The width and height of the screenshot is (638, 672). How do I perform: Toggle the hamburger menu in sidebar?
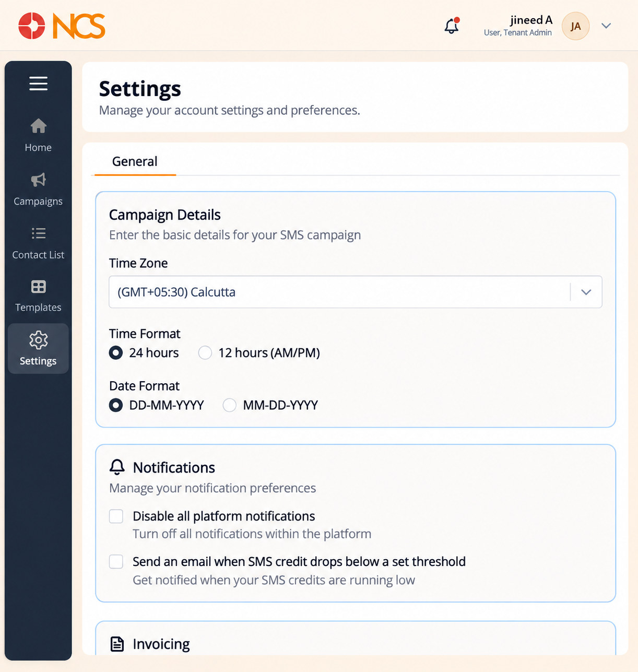click(38, 84)
